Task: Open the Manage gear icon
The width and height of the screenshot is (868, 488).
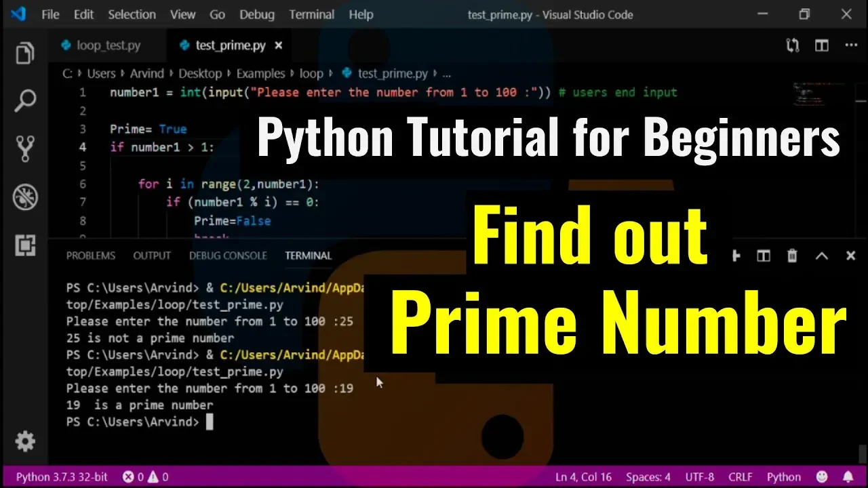Action: pyautogui.click(x=25, y=441)
